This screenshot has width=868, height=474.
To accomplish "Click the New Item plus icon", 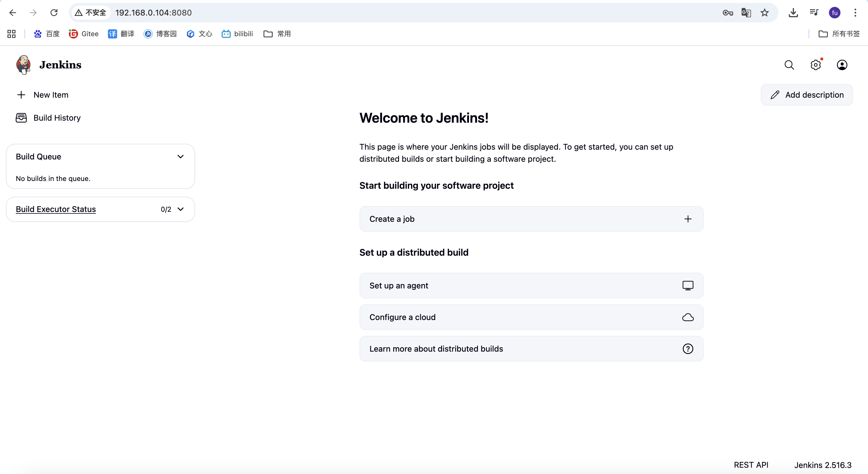I will click(x=21, y=95).
